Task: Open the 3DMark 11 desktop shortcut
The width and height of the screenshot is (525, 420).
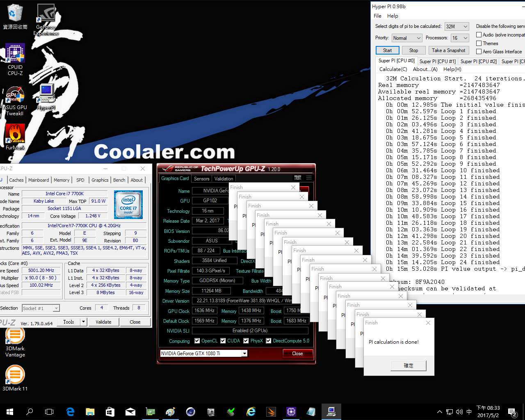Action: click(15, 377)
